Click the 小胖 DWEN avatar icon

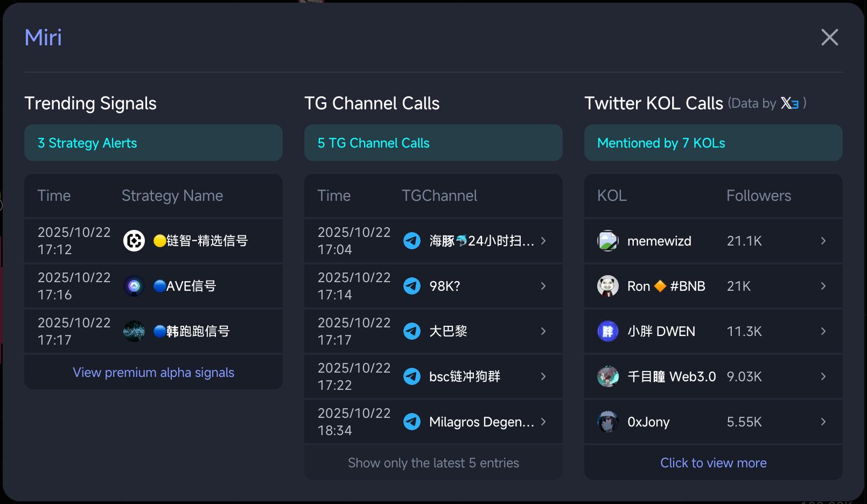pyautogui.click(x=608, y=331)
